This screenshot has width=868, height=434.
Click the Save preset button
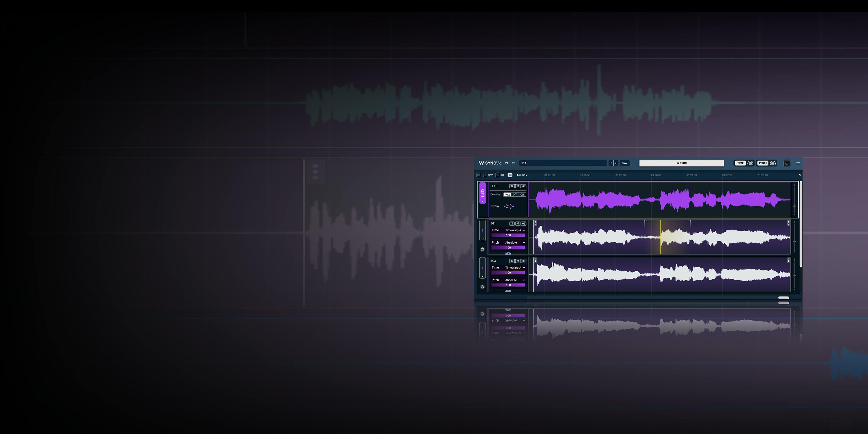pyautogui.click(x=624, y=163)
